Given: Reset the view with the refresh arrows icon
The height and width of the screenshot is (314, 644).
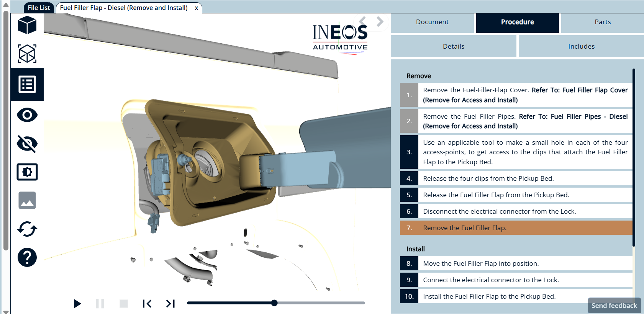Looking at the screenshot, I should pyautogui.click(x=27, y=229).
